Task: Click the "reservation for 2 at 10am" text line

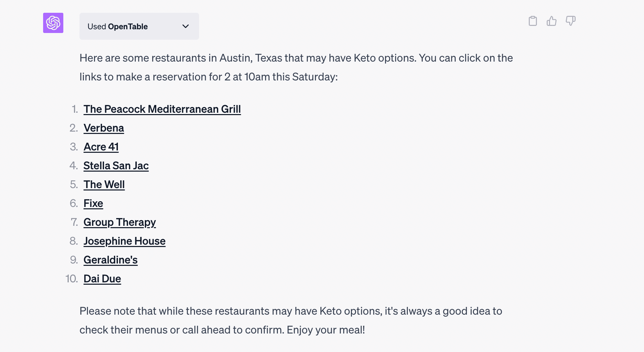Action: click(208, 77)
